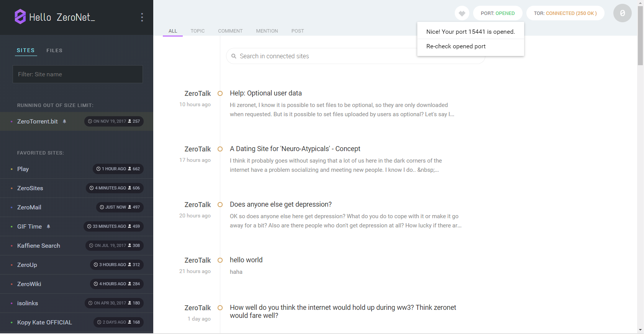
Task: Switch to the COMMENT feed tab
Action: coord(230,31)
